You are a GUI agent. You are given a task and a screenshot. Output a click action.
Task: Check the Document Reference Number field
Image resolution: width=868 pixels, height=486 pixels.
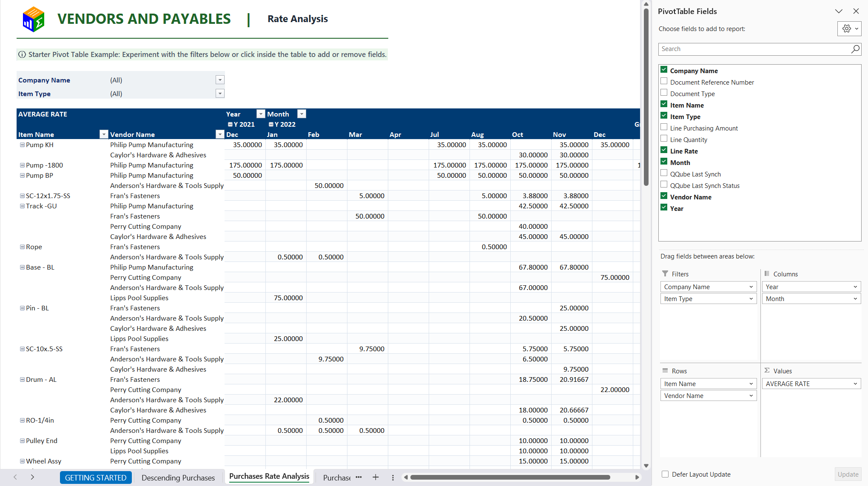coord(664,81)
